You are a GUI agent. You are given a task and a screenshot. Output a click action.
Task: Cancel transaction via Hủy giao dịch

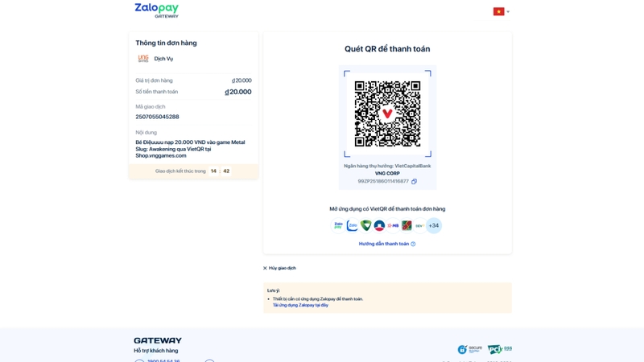(x=279, y=268)
